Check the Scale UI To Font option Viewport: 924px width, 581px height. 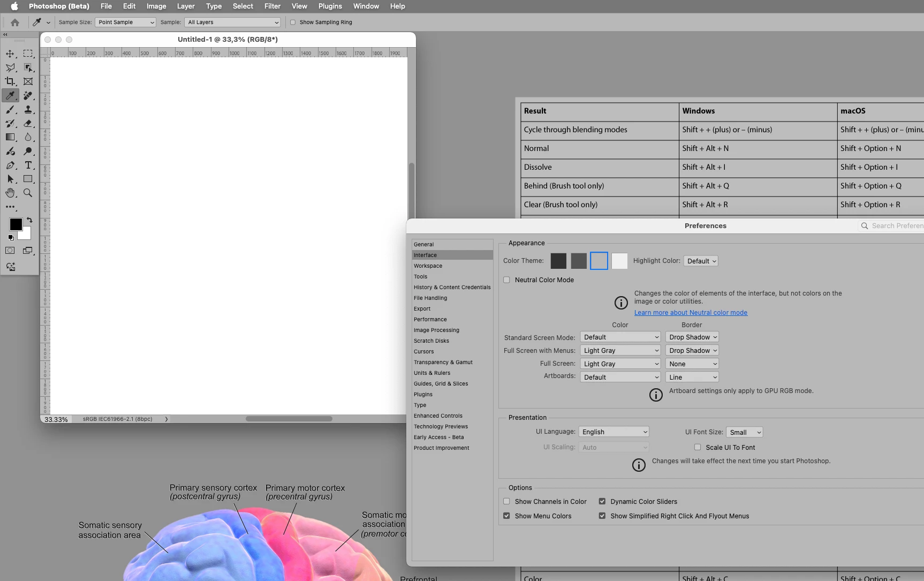pyautogui.click(x=698, y=447)
